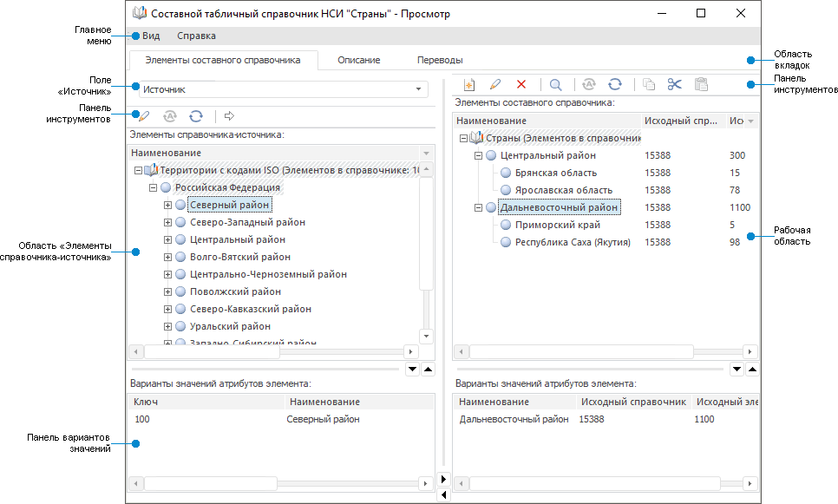Select Ярославская область in composite tree

(x=564, y=190)
